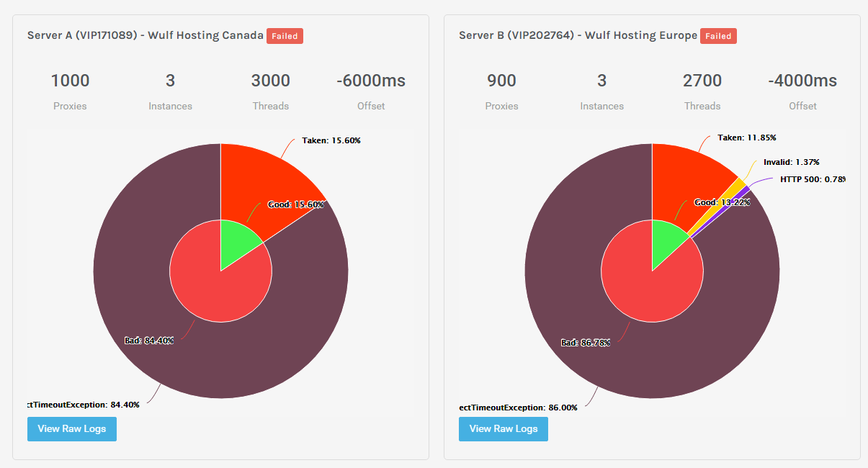Viewport: 868px width, 468px height.
Task: Open View Raw Logs for Server A
Action: coord(71,429)
